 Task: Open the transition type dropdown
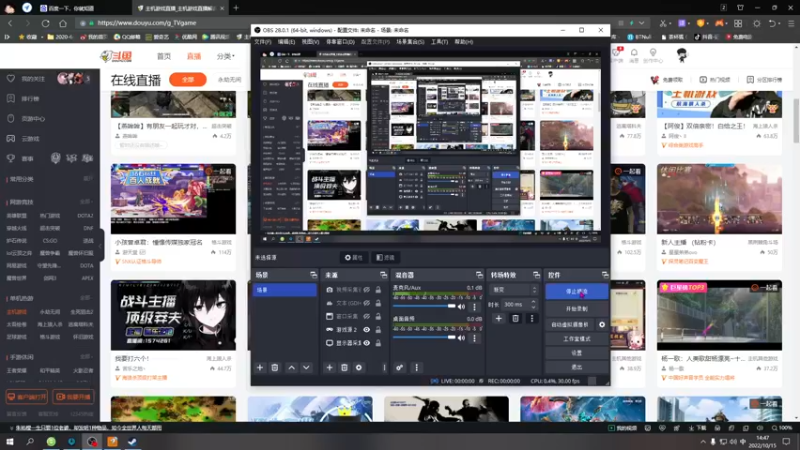click(513, 290)
